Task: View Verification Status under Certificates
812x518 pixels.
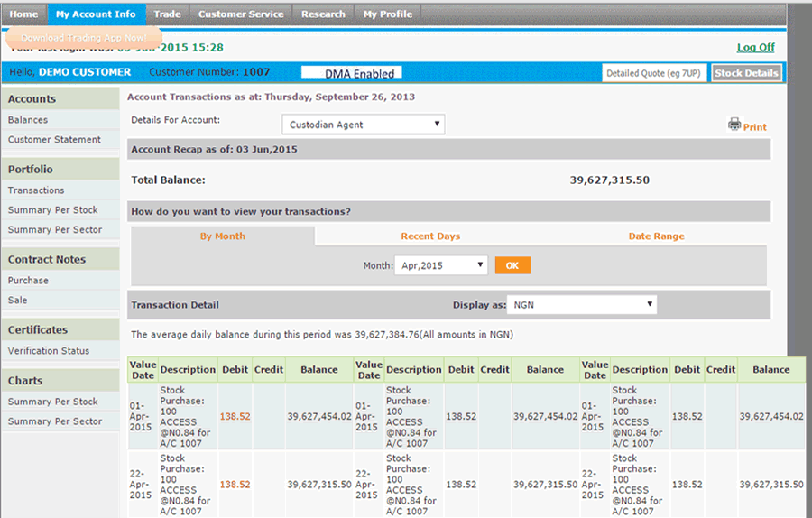Action: (x=49, y=351)
